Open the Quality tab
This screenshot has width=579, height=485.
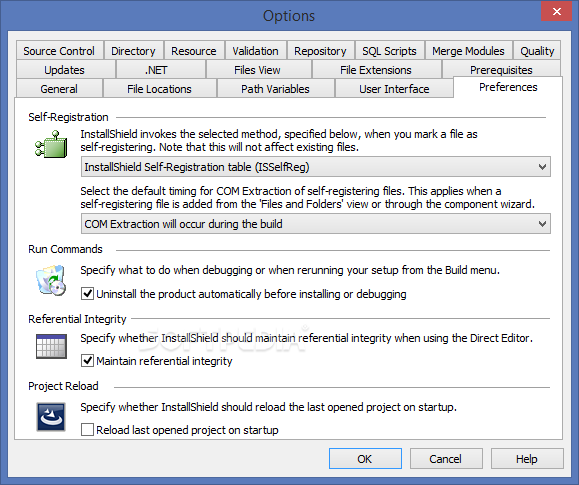point(537,51)
